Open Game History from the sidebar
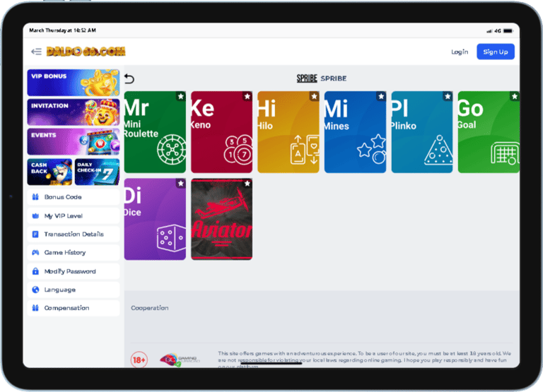Screen dimensions: 543x392 [x=74, y=253]
